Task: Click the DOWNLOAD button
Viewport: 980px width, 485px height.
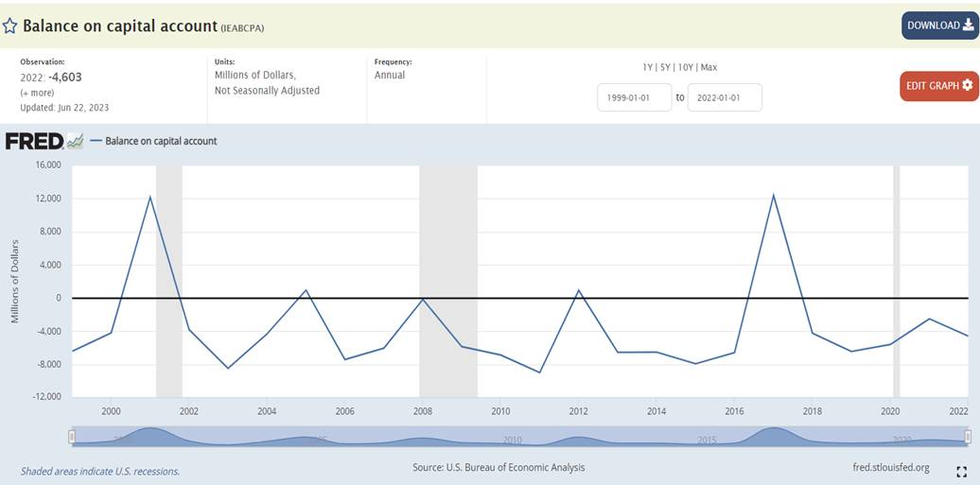Action: [x=939, y=26]
